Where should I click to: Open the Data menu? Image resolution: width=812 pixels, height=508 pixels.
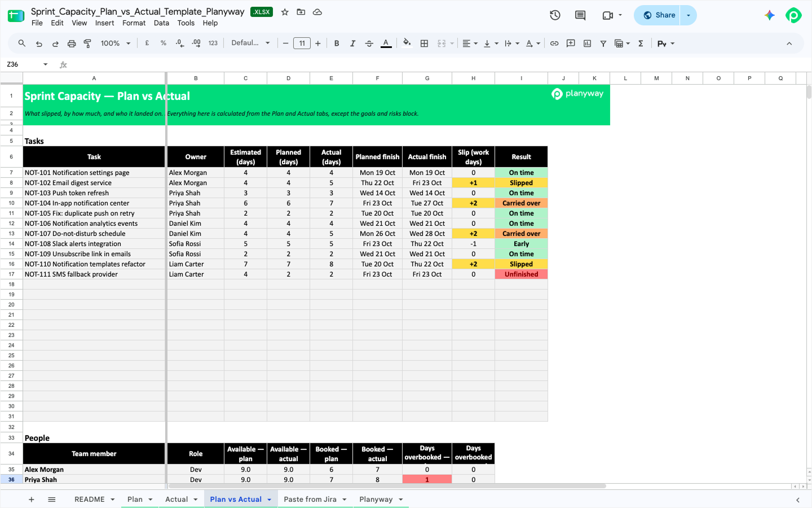[x=161, y=23]
